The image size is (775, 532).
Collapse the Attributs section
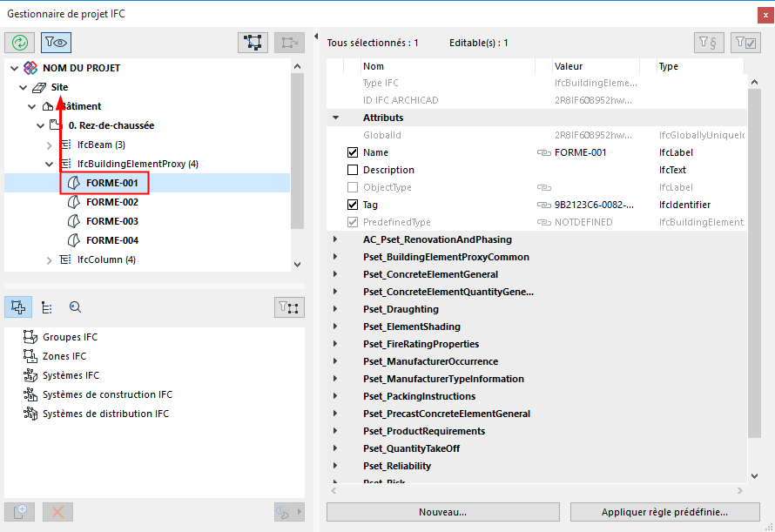point(335,118)
